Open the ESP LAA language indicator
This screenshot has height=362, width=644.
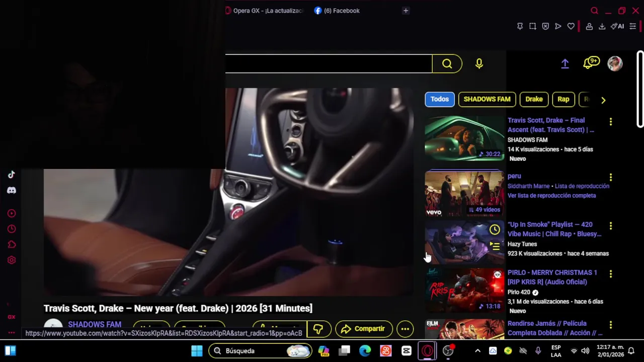[x=556, y=351]
